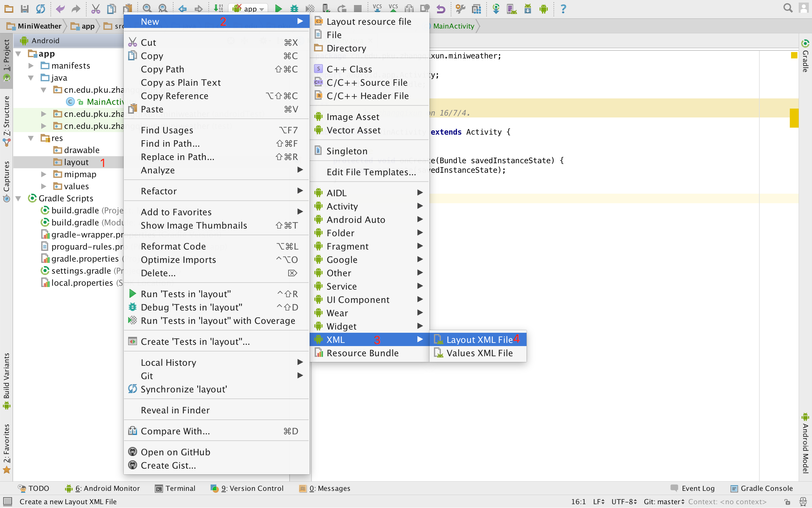The image size is (812, 508).
Task: Collapse the Gradle Scripts node
Action: pos(19,198)
